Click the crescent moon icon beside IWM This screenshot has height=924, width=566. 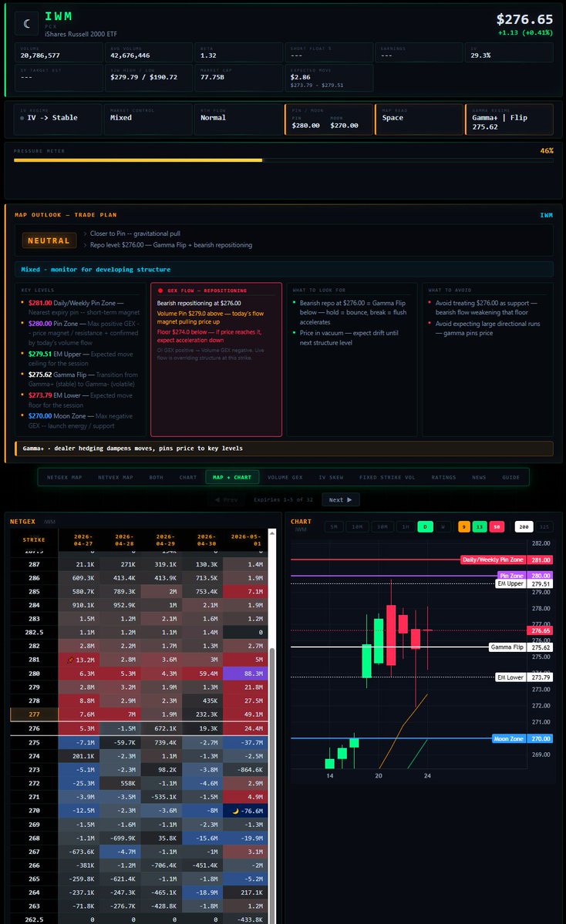(x=27, y=24)
